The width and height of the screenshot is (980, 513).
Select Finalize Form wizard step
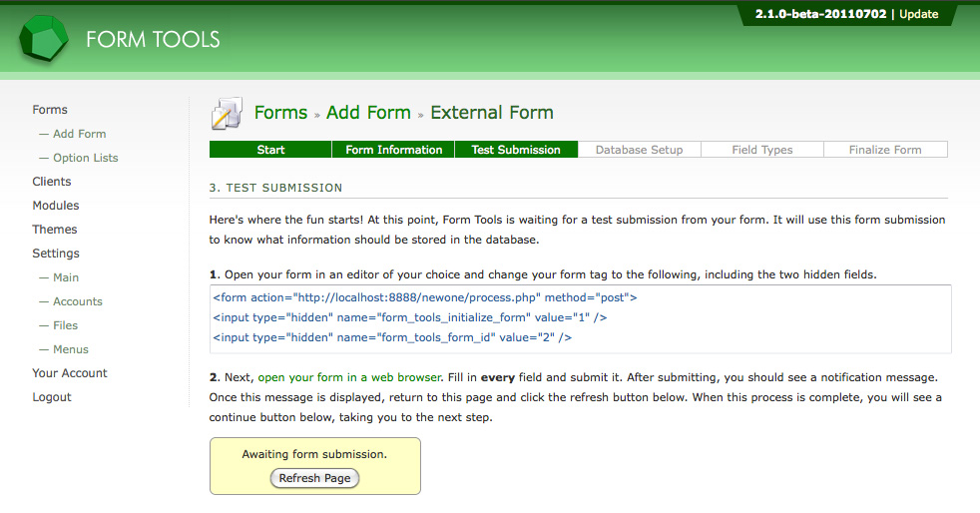885,150
